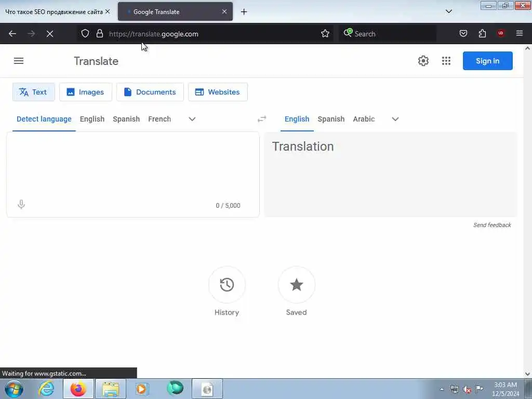Open the taskbar clock showing 3:03 AM

(505, 389)
